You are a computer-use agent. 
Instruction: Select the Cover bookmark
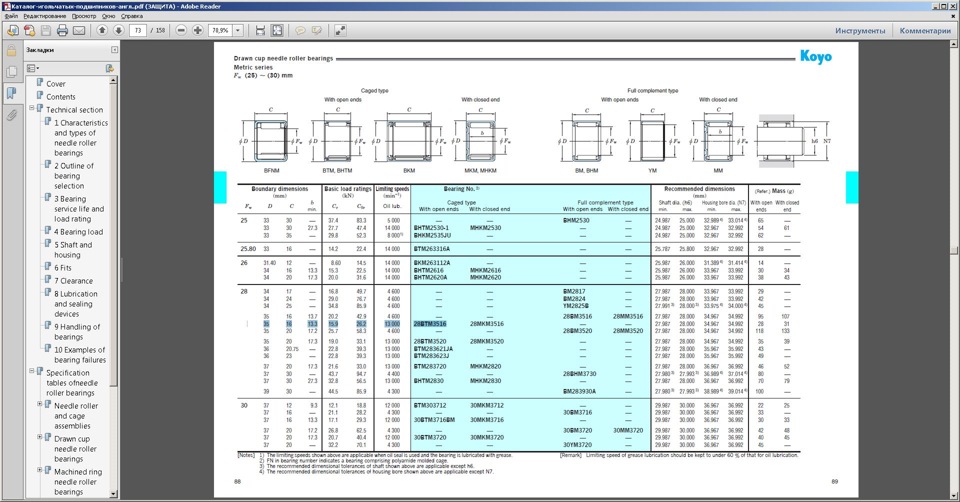click(56, 84)
